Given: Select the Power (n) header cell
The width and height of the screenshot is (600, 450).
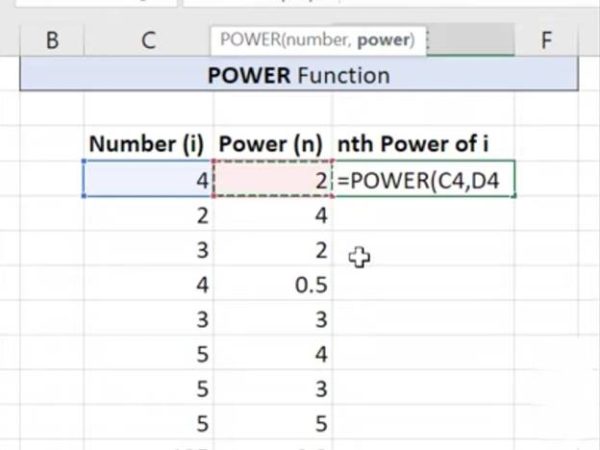Looking at the screenshot, I should click(x=273, y=144).
